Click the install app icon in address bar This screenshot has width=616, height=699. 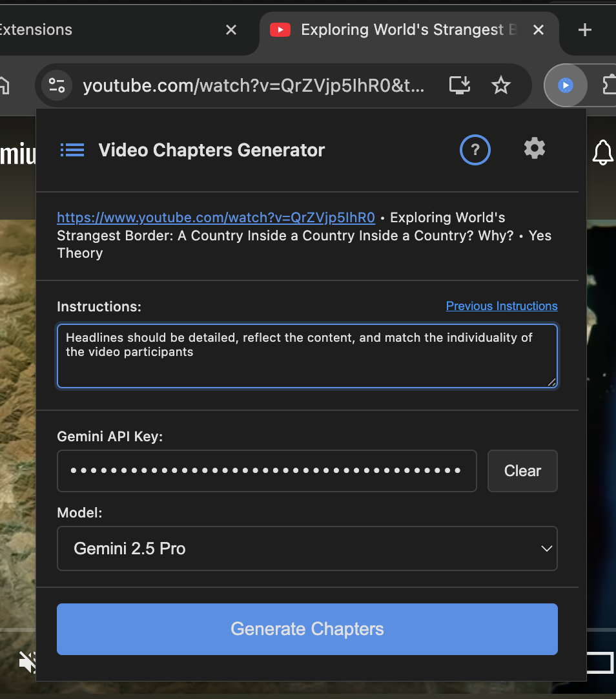click(460, 85)
